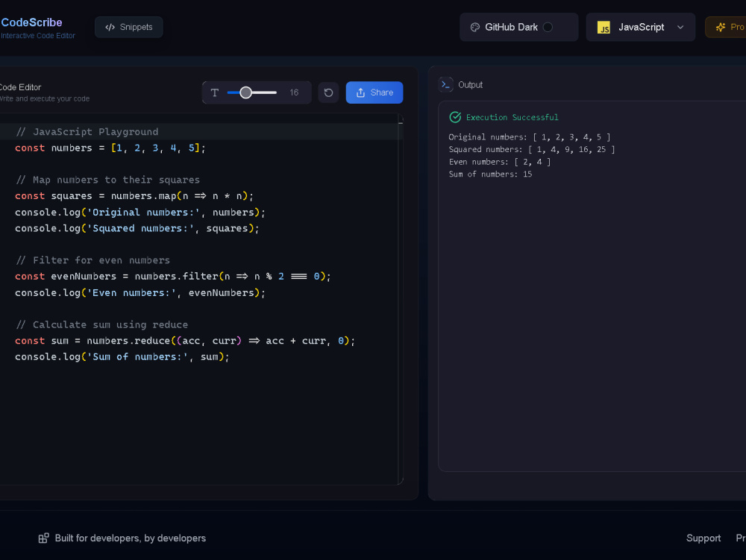Toggle the GitHub Dark theme circle
This screenshot has width=746, height=560.
click(x=548, y=27)
